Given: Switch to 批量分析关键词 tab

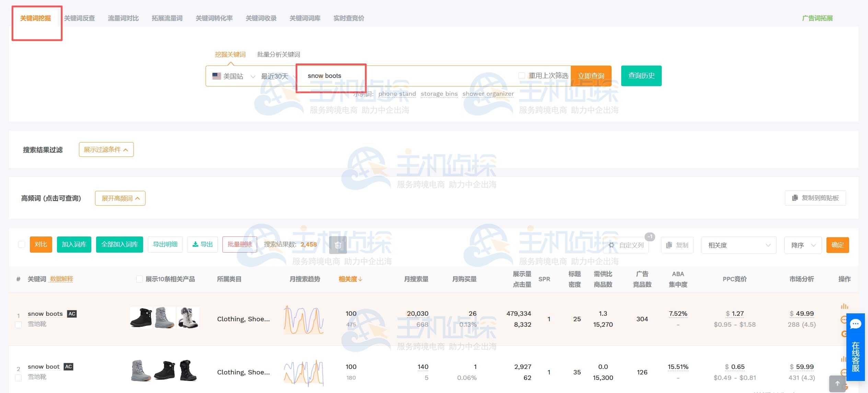Looking at the screenshot, I should pos(278,55).
